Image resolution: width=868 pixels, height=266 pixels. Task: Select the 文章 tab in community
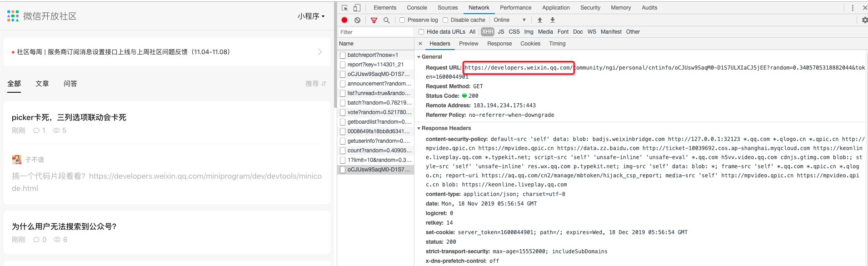click(x=42, y=84)
